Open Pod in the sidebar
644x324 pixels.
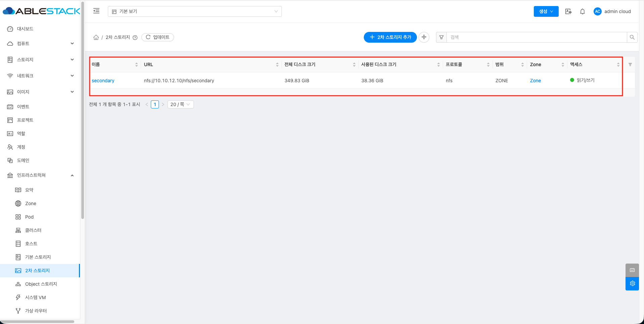click(x=40, y=217)
